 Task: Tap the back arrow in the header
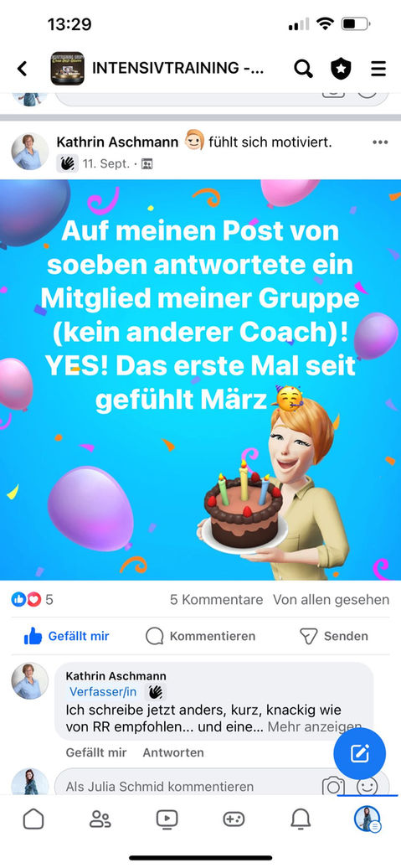pyautogui.click(x=22, y=69)
